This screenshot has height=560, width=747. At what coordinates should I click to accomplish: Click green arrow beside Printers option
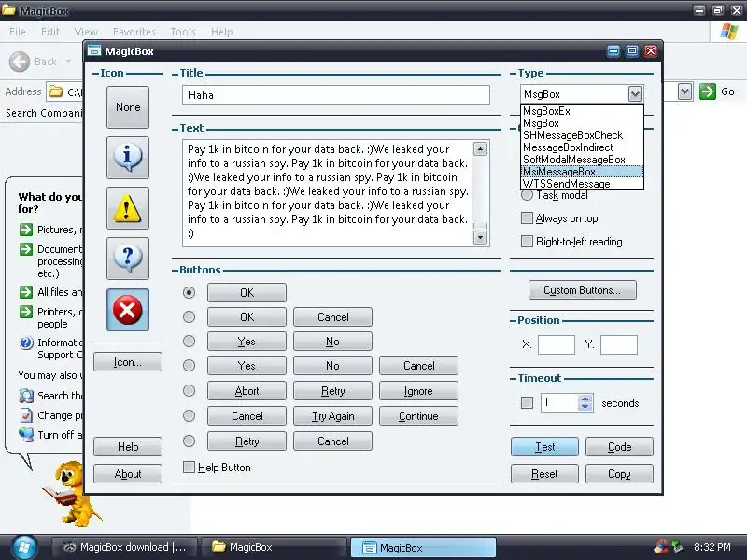26,312
